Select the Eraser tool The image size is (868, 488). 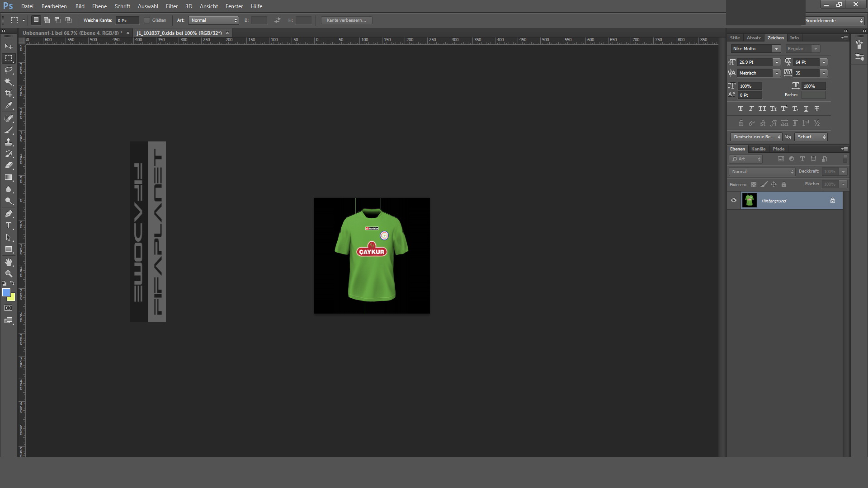click(9, 165)
